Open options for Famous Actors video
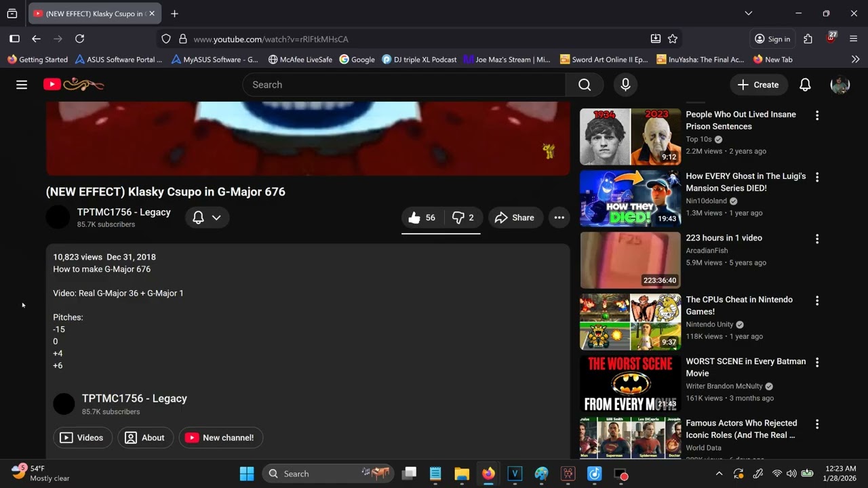 coord(817,424)
